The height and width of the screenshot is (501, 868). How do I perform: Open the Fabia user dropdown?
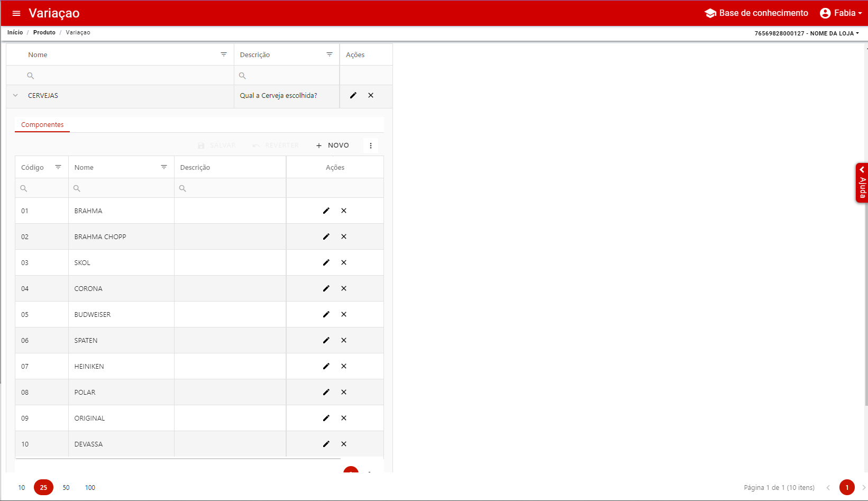pyautogui.click(x=840, y=13)
